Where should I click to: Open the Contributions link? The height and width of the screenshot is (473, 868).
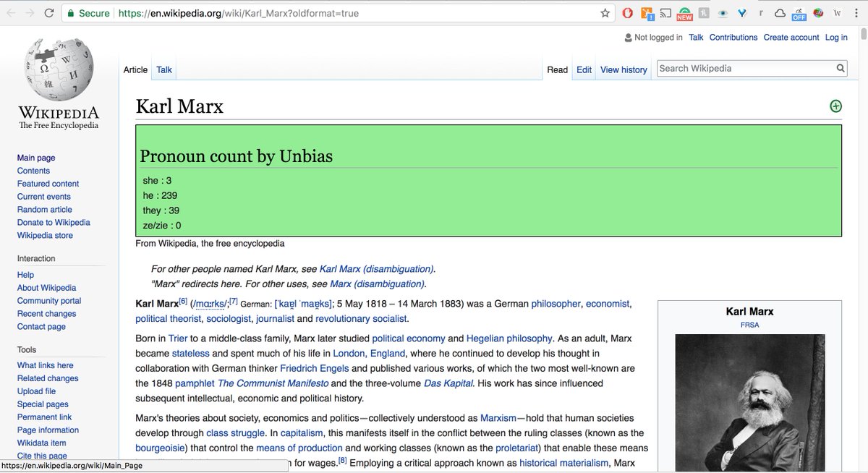point(733,38)
